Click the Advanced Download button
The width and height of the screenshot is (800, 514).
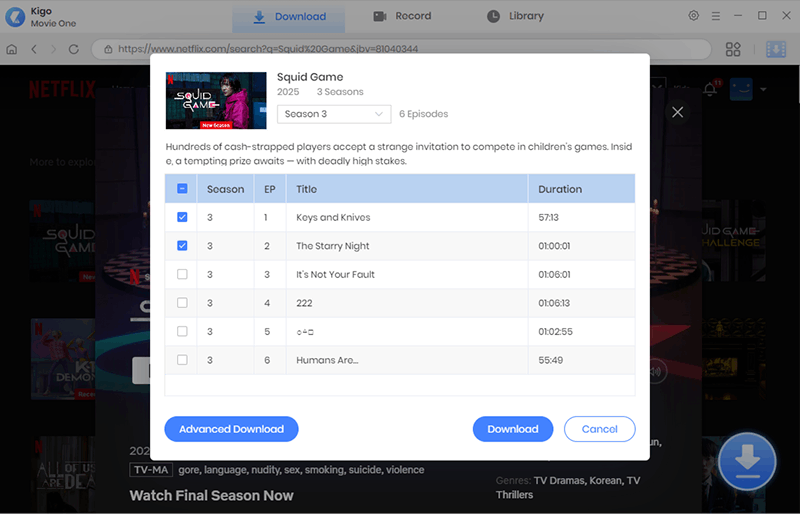click(231, 429)
